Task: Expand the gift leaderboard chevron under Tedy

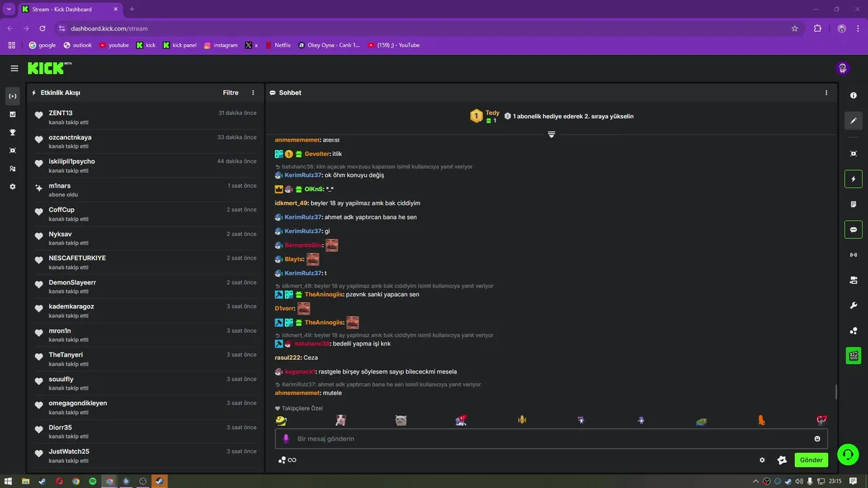Action: [x=551, y=134]
